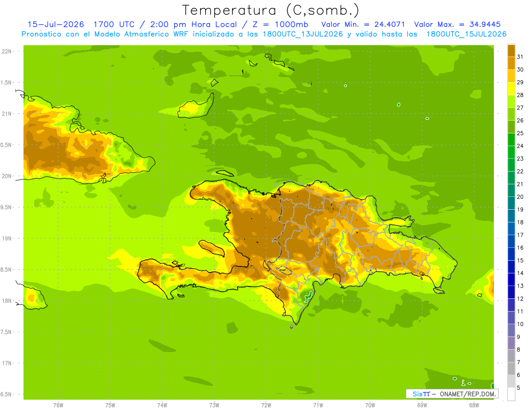Click the date "15-Jul-2026" in the header
The width and height of the screenshot is (532, 411).
[56, 24]
